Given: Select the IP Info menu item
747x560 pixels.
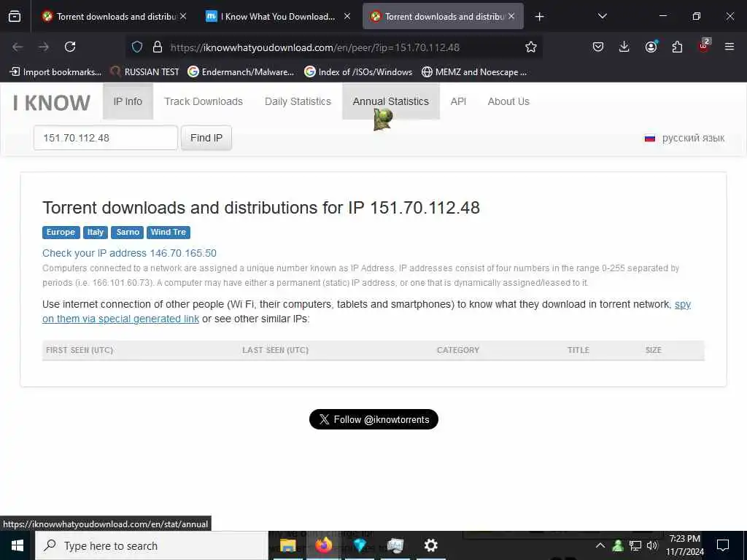Looking at the screenshot, I should [x=128, y=101].
